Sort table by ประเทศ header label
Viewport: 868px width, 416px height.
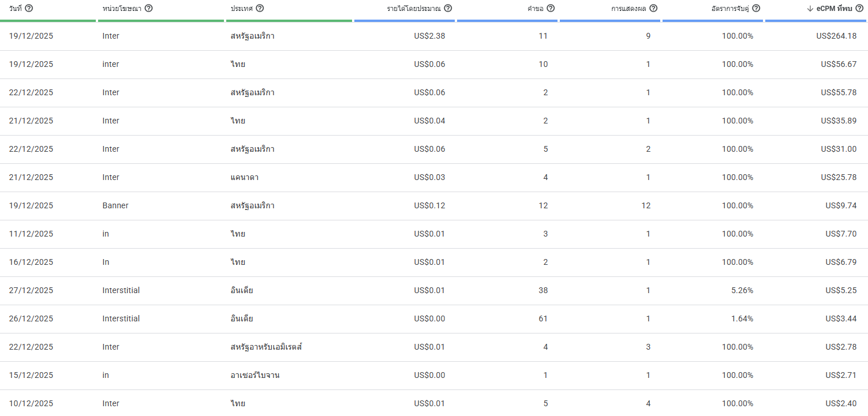click(x=241, y=8)
